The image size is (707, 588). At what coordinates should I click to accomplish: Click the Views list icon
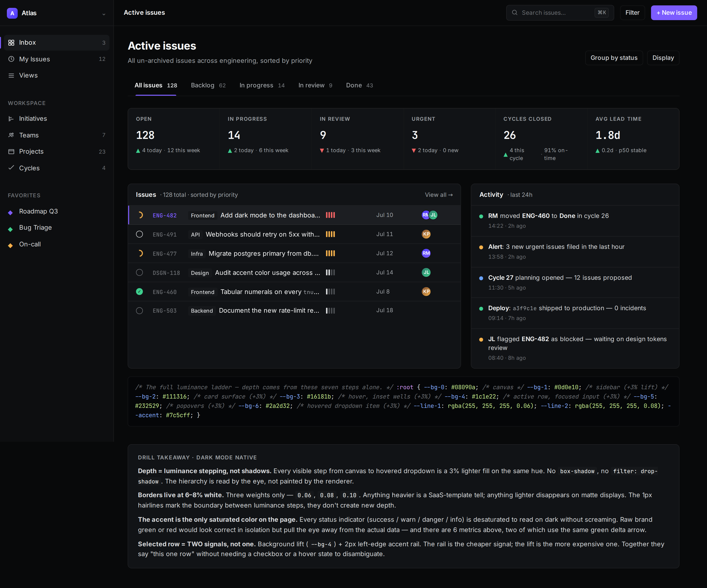11,75
